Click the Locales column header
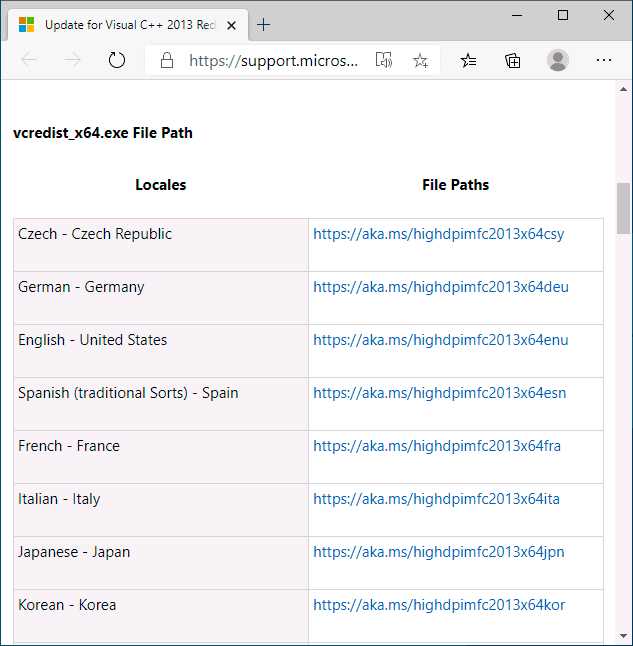 [x=161, y=185]
